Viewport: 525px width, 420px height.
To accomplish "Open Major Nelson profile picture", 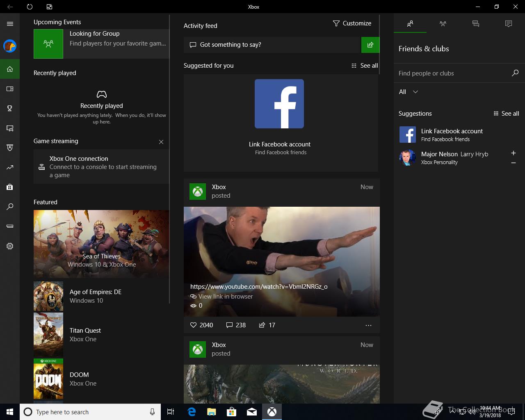I will point(408,157).
